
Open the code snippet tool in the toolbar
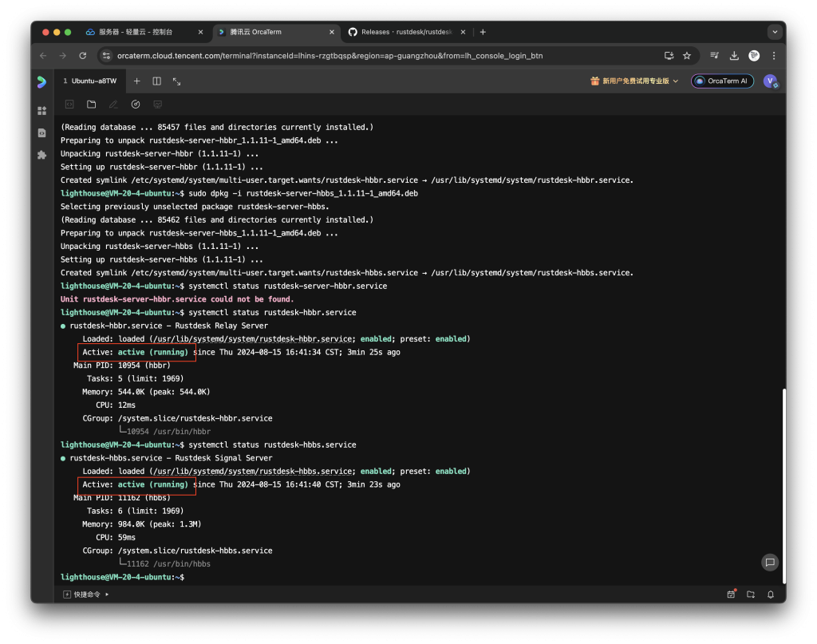pyautogui.click(x=69, y=104)
